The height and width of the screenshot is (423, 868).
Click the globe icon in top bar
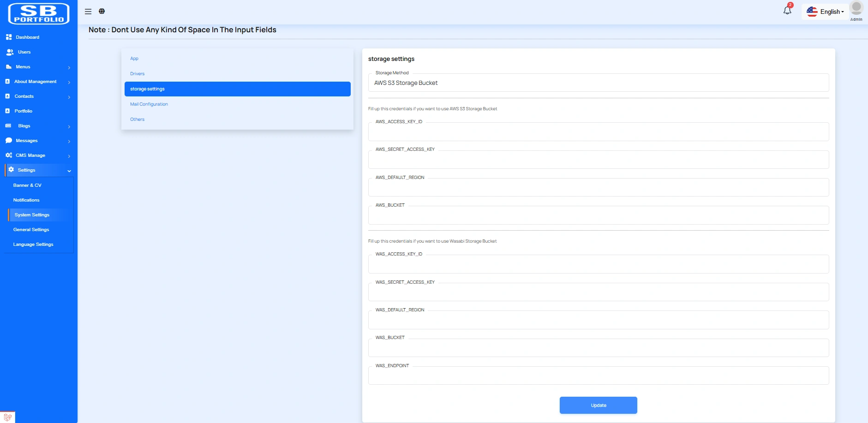point(102,12)
